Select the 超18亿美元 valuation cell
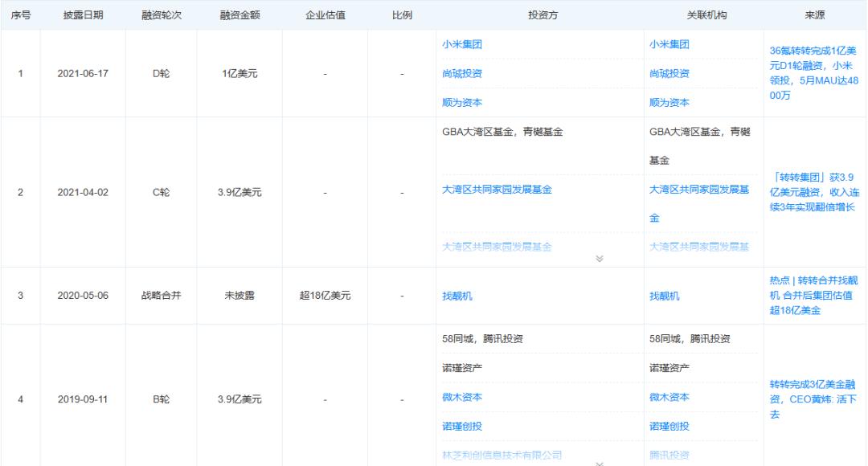This screenshot has width=868, height=466. [x=325, y=296]
